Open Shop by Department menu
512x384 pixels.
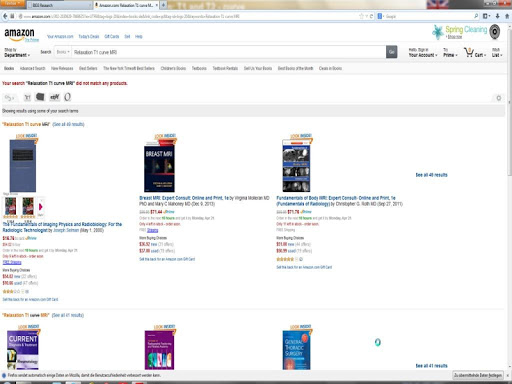[17, 52]
